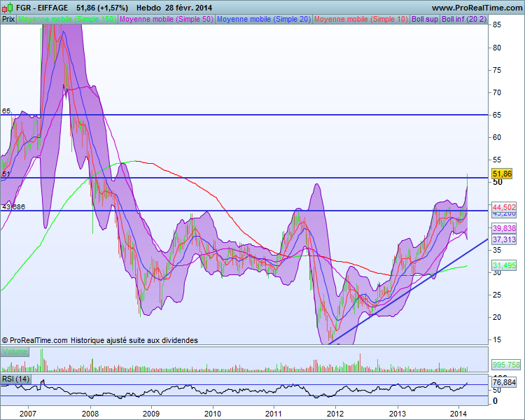Click the 995 758 volume value

[x=506, y=365]
